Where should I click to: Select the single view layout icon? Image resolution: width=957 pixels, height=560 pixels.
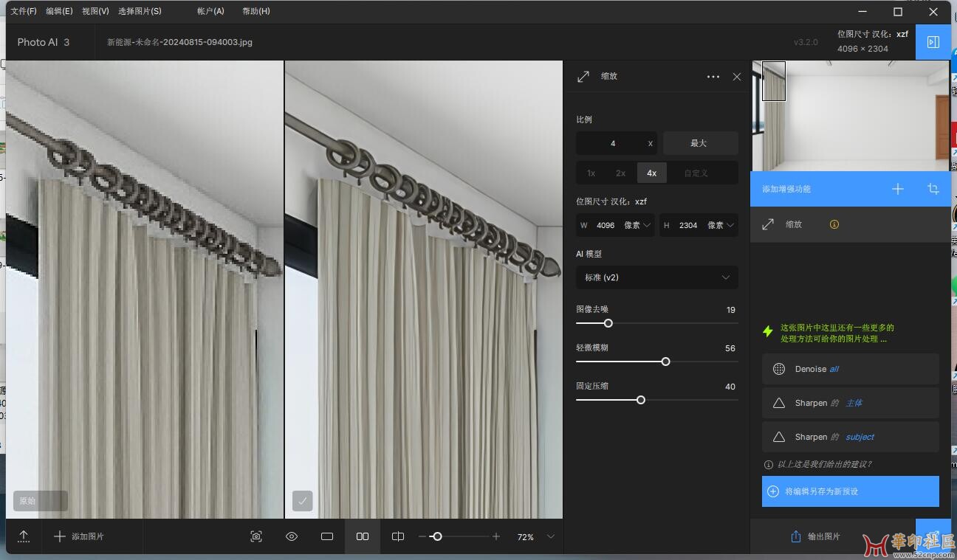[327, 536]
